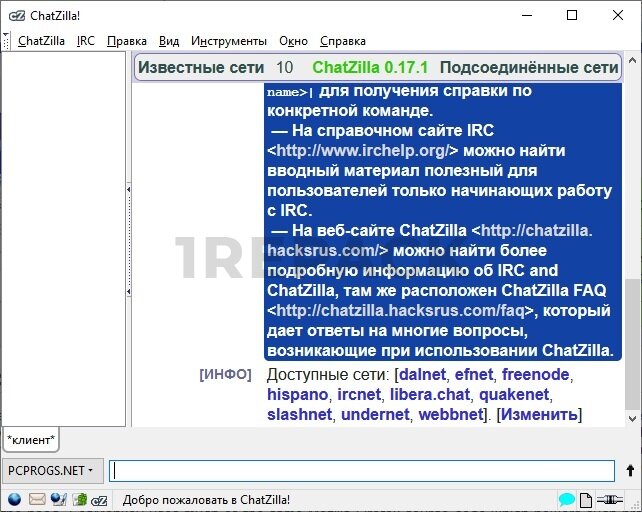Click the browser globe icon in status bar
The width and height of the screenshot is (642, 512).
click(x=14, y=499)
